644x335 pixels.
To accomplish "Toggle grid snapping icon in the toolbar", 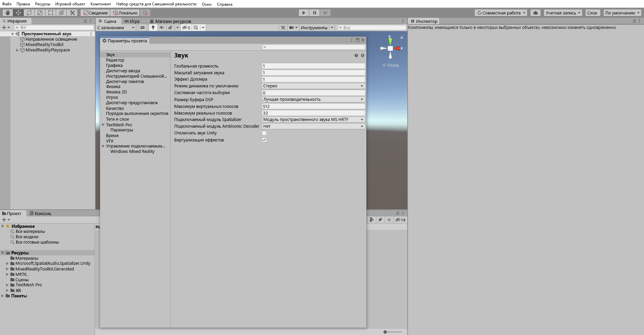I will tap(145, 13).
